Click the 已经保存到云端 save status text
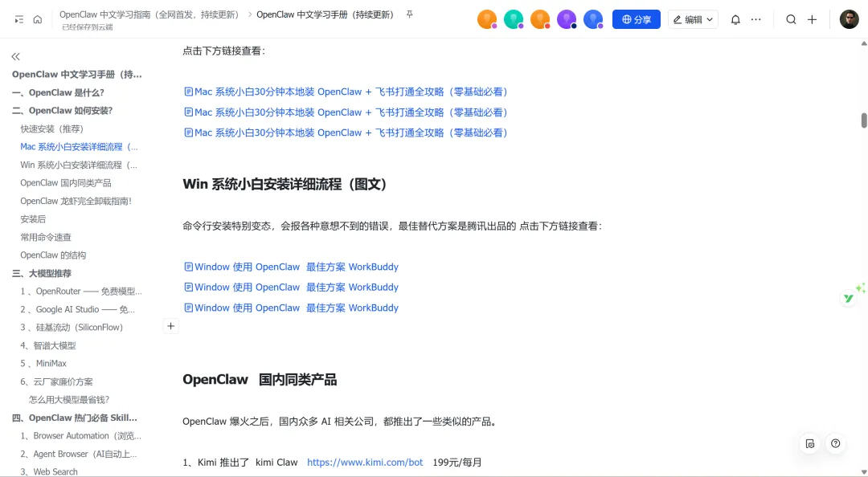Screen dimensions: 868x477 [x=88, y=26]
